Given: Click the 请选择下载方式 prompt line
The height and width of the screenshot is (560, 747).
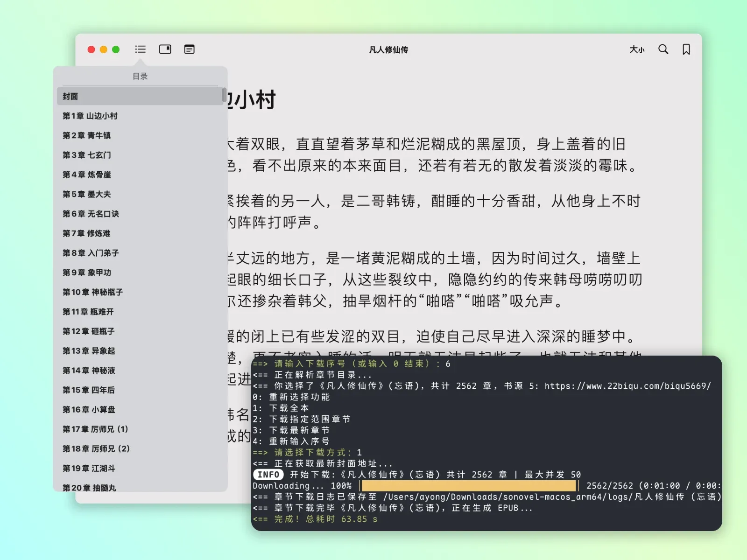Looking at the screenshot, I should coord(307,453).
